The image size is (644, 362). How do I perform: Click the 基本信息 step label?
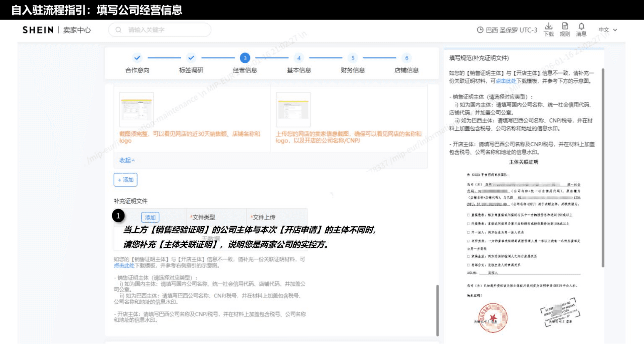[x=299, y=70]
